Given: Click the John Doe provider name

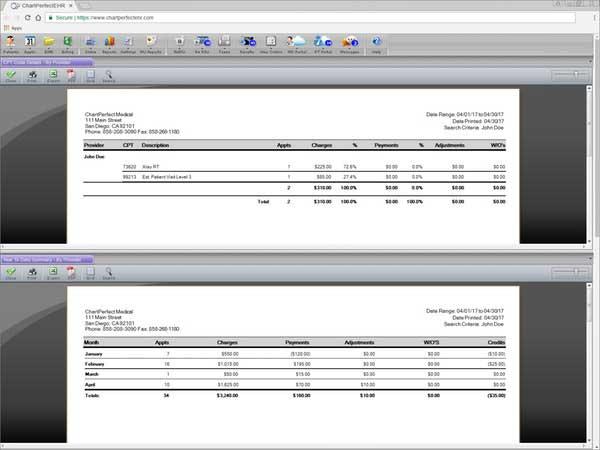Looking at the screenshot, I should click(x=94, y=157).
